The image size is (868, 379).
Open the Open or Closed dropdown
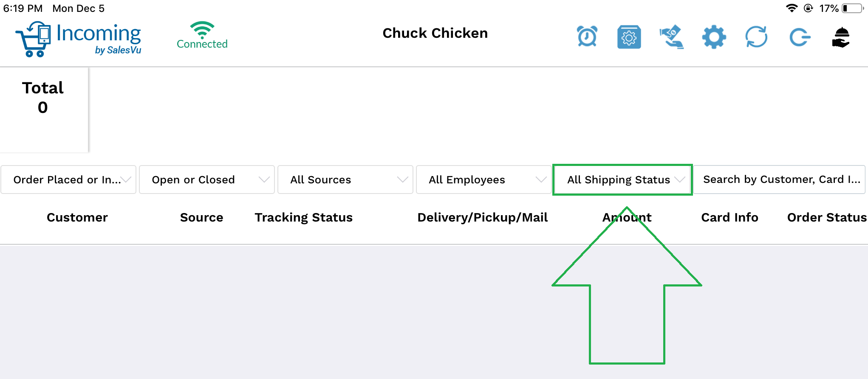coord(207,180)
